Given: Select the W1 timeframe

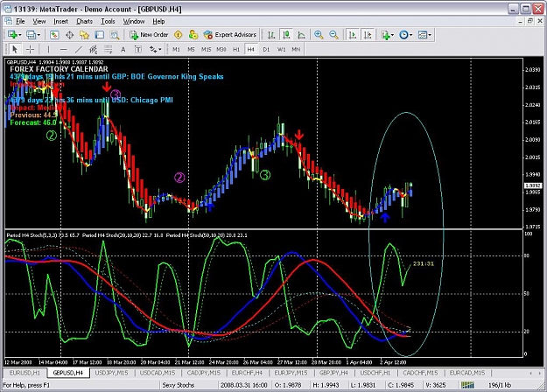Looking at the screenshot, I should pyautogui.click(x=281, y=50).
